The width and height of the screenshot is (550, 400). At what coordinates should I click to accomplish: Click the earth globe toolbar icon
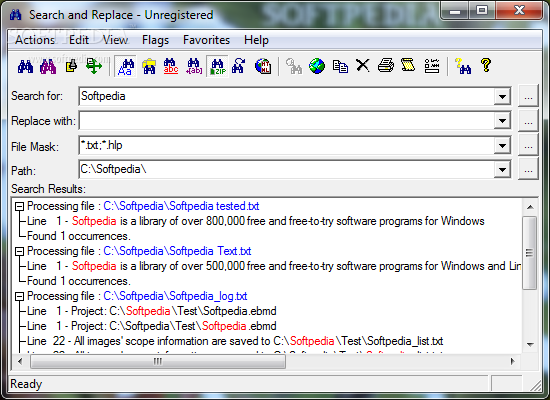[x=317, y=66]
